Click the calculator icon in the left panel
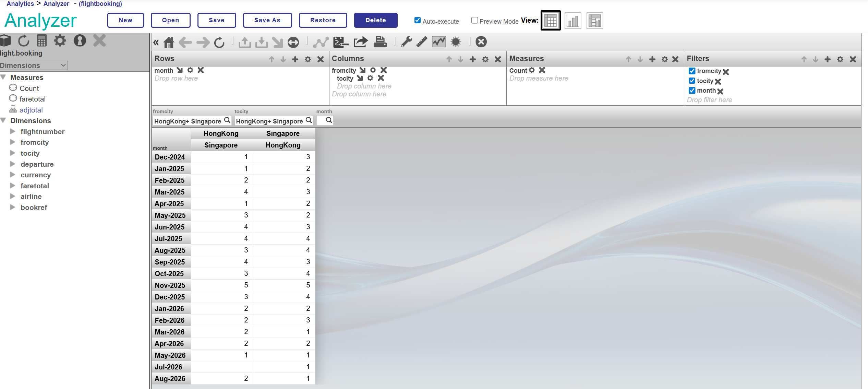868x389 pixels. coord(42,41)
